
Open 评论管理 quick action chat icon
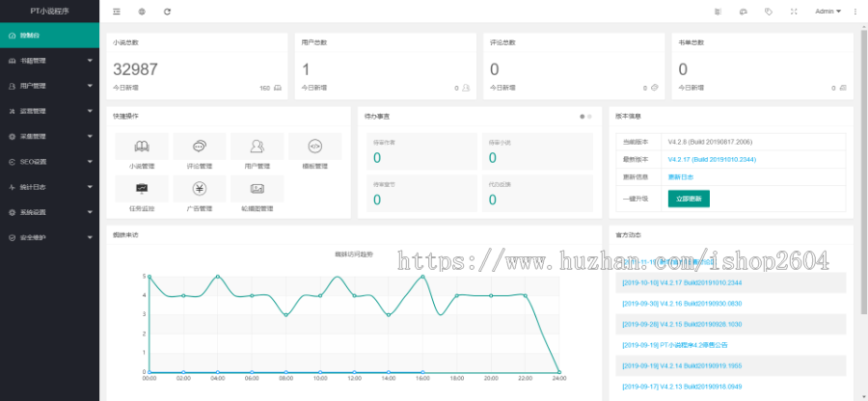click(200, 147)
